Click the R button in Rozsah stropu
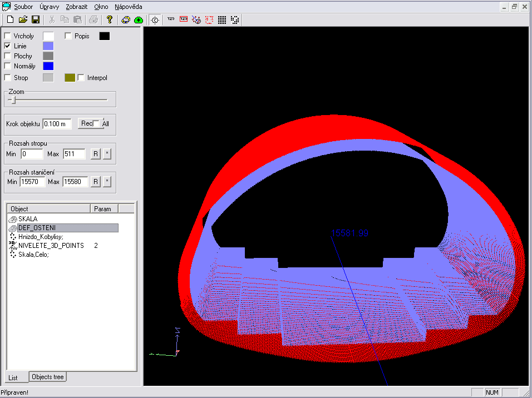This screenshot has height=398, width=532. 95,153
